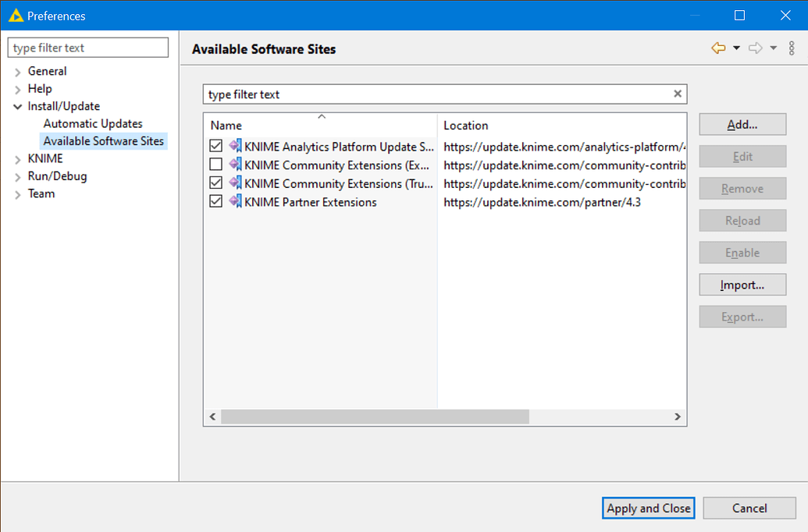Uncheck the KNIME Partner Extensions entry

[215, 201]
